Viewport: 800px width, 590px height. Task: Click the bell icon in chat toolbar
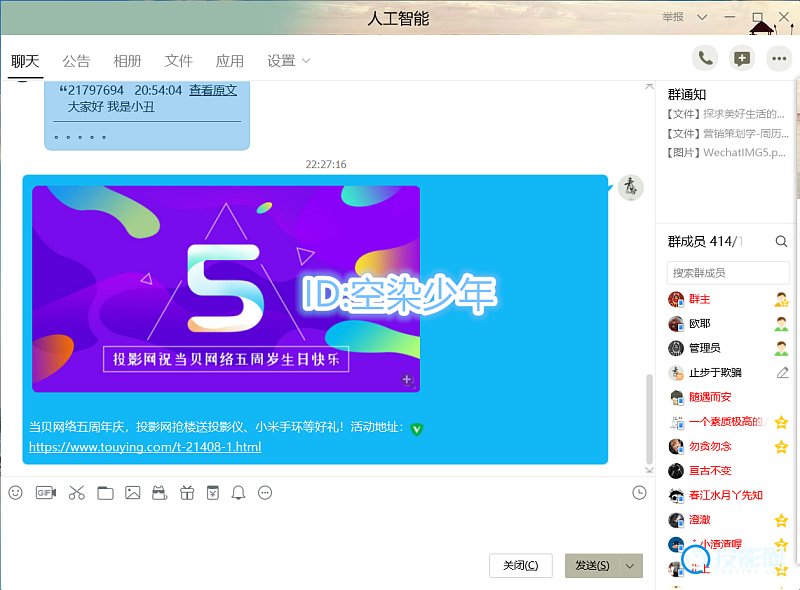pos(238,493)
